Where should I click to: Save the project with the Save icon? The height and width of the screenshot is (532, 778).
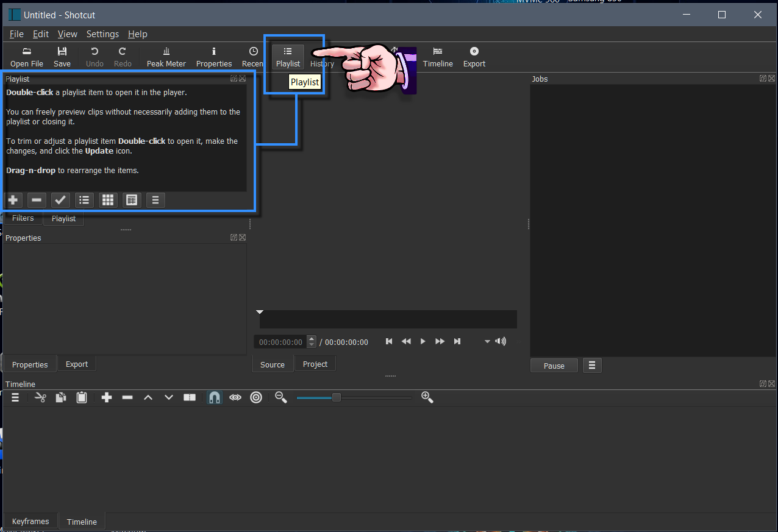click(62, 57)
